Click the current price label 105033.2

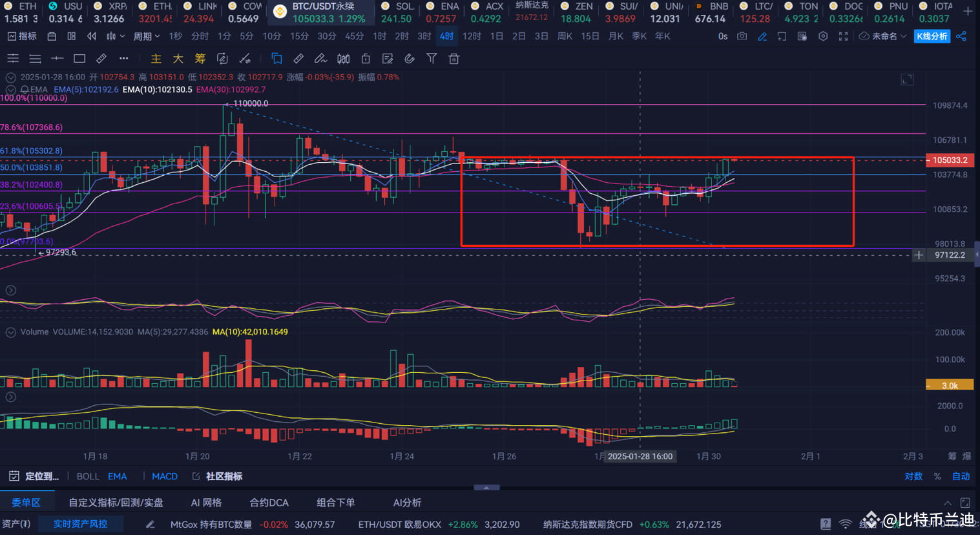[x=950, y=160]
